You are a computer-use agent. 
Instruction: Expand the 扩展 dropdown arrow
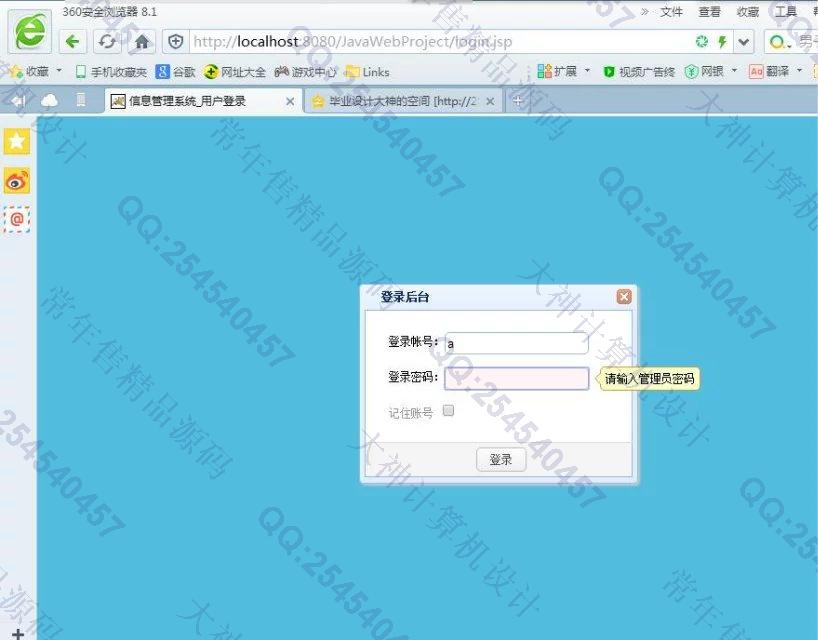(587, 70)
